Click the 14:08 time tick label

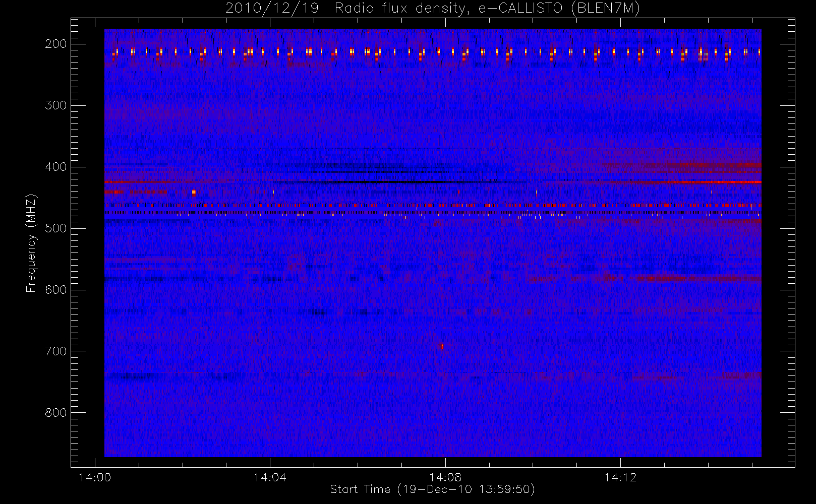[445, 477]
